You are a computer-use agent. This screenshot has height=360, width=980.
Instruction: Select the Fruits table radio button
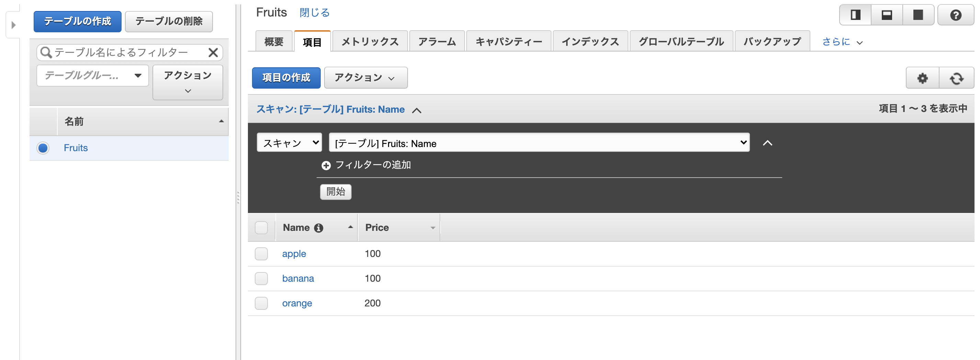(43, 148)
